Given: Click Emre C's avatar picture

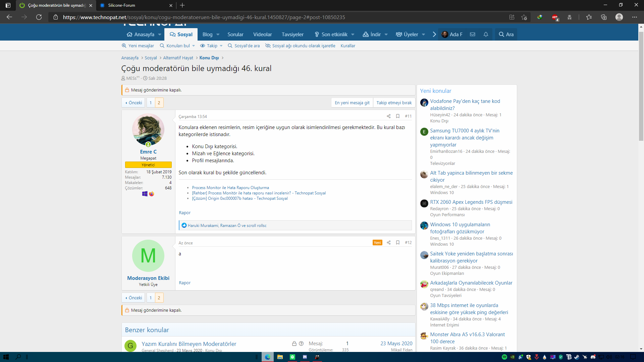Looking at the screenshot, I should pyautogui.click(x=148, y=130).
